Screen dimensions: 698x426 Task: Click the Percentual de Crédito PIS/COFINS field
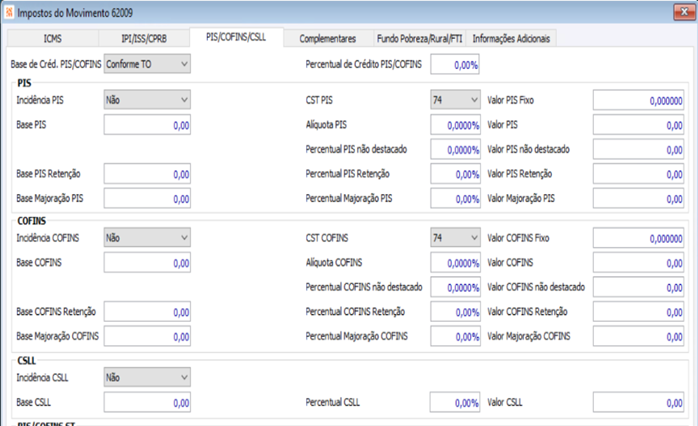[x=456, y=64]
